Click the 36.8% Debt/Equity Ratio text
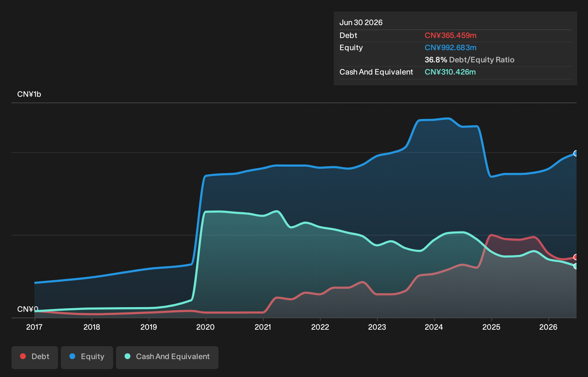 469,60
